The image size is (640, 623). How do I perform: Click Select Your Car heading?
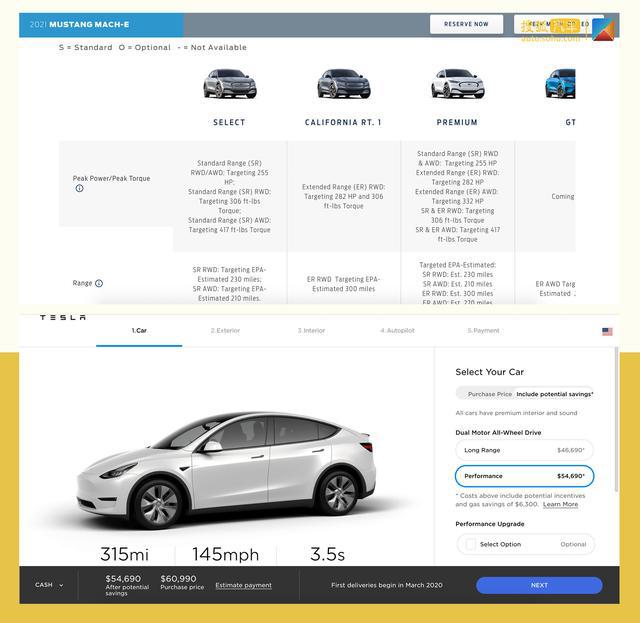point(489,372)
